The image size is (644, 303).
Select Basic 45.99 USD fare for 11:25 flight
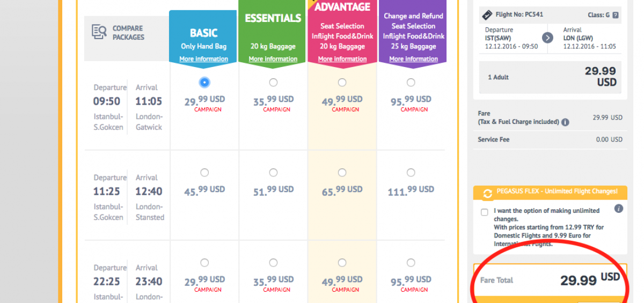tap(204, 173)
